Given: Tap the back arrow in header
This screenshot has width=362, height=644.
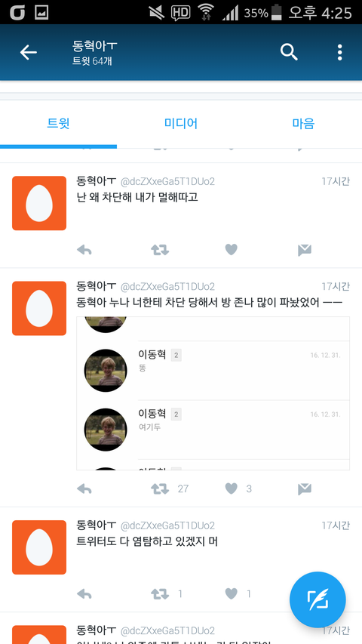Looking at the screenshot, I should 29,52.
